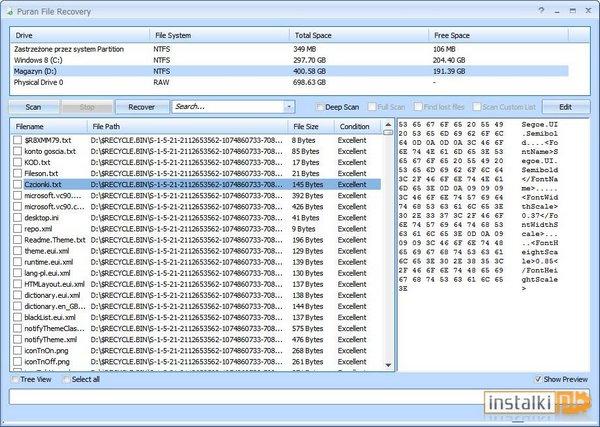
Task: Click the 191.39 GB free space value
Action: [x=449, y=71]
